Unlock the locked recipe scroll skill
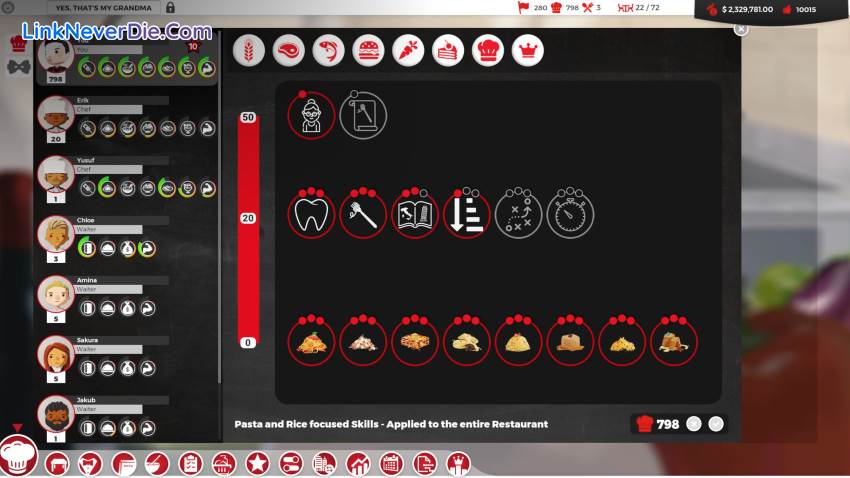The height and width of the screenshot is (478, 850). click(363, 116)
